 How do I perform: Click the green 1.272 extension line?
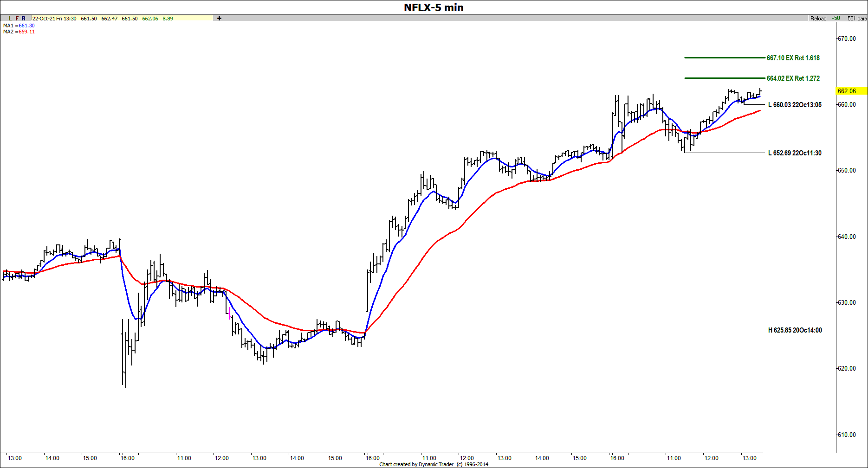click(x=725, y=78)
